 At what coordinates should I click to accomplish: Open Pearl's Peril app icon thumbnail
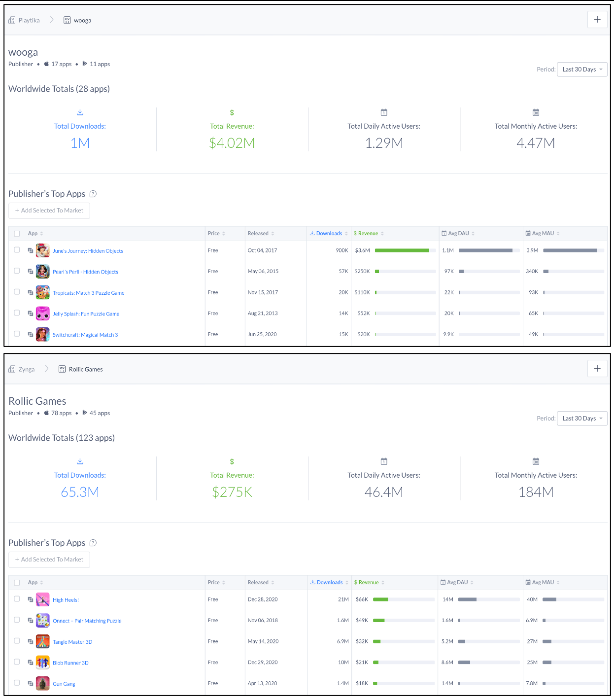(x=43, y=272)
